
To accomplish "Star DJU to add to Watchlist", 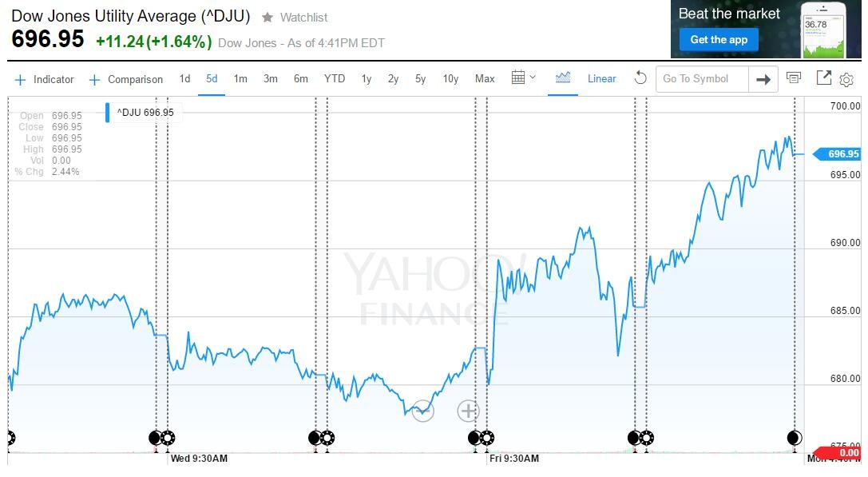I will tap(268, 17).
